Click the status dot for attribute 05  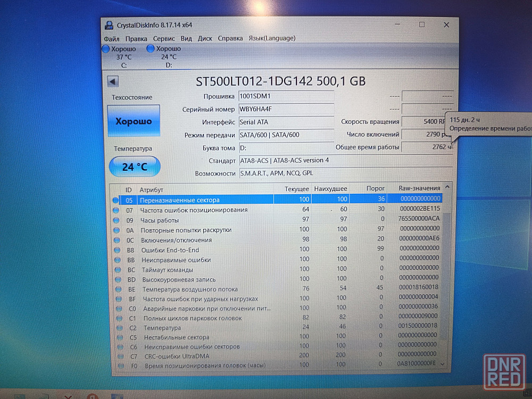[115, 200]
